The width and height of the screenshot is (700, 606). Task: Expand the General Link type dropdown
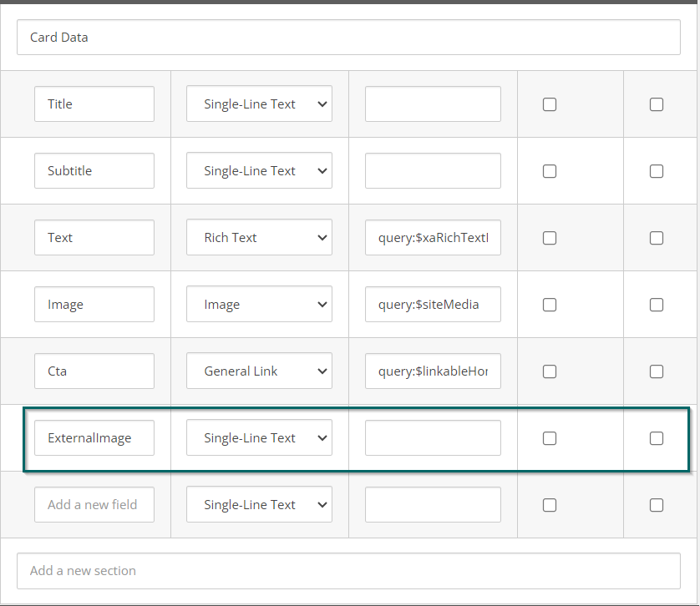point(259,371)
